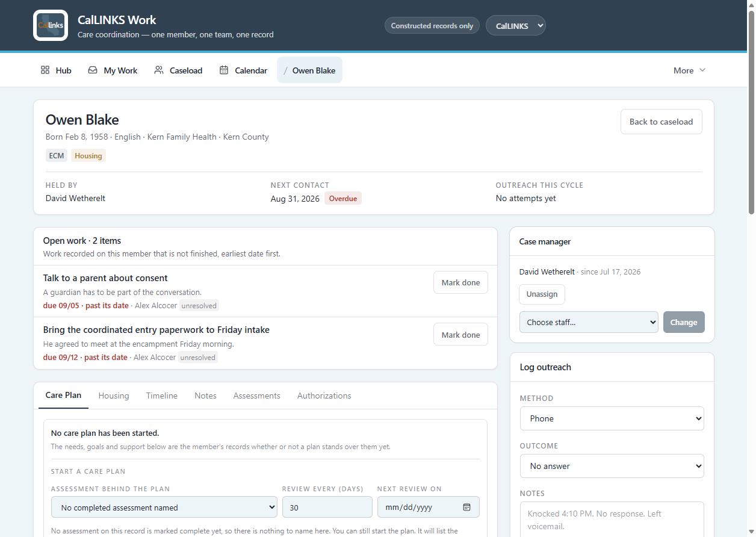The image size is (756, 537).
Task: Click the Owen Blake heading
Action: [x=82, y=120]
